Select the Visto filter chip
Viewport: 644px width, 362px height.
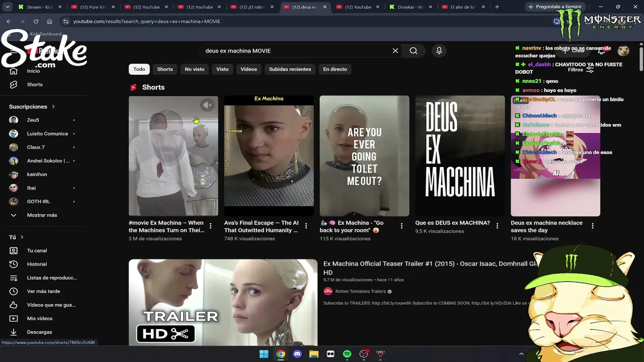[222, 69]
